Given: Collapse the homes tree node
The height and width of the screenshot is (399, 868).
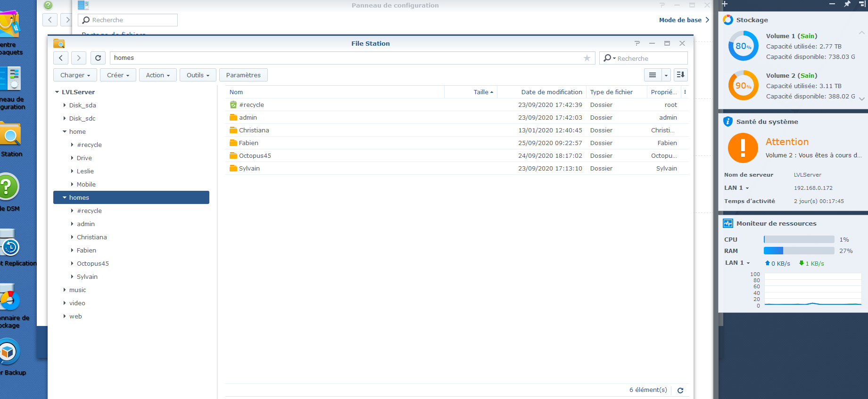Looking at the screenshot, I should tap(65, 197).
